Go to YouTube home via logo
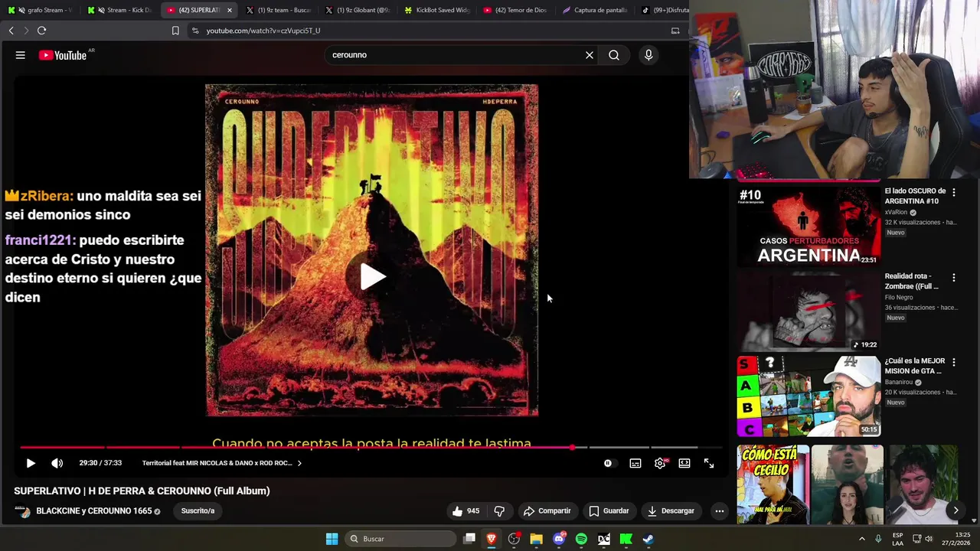This screenshot has width=980, height=551. pos(63,55)
